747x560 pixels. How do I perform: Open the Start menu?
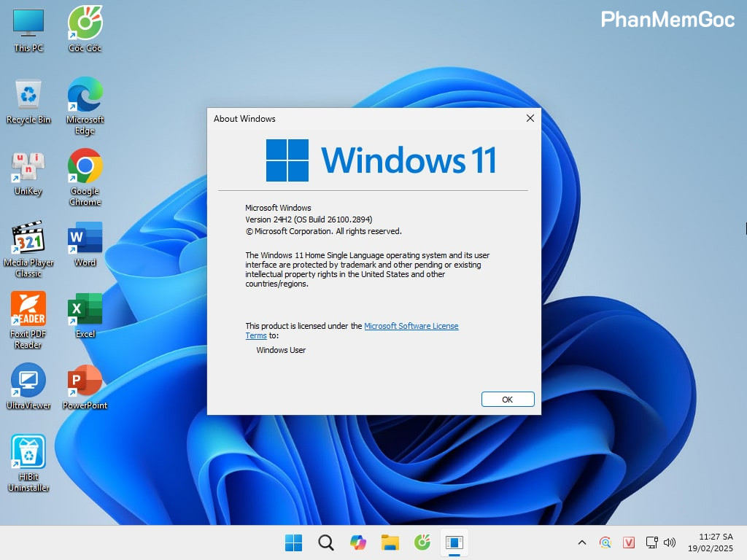(x=293, y=542)
